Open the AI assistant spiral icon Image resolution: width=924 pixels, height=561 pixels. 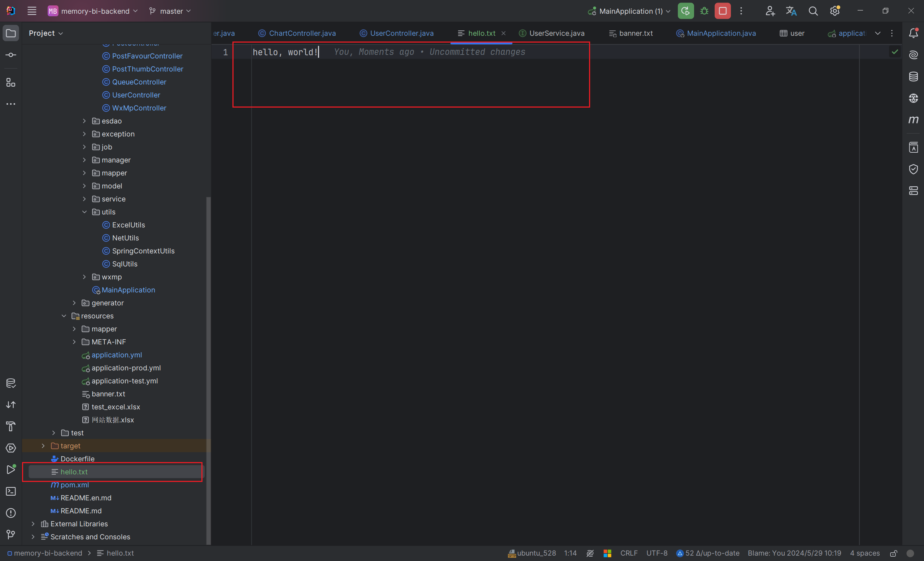point(914,55)
